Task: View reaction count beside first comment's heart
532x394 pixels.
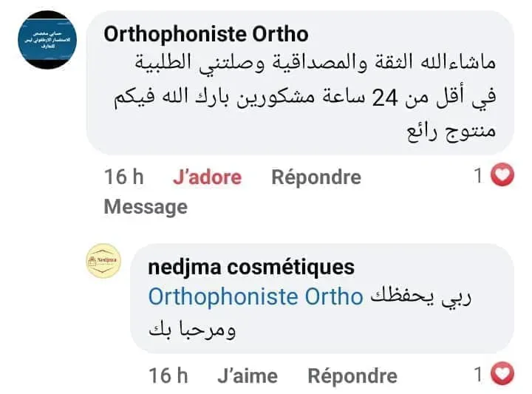Action: tap(479, 175)
